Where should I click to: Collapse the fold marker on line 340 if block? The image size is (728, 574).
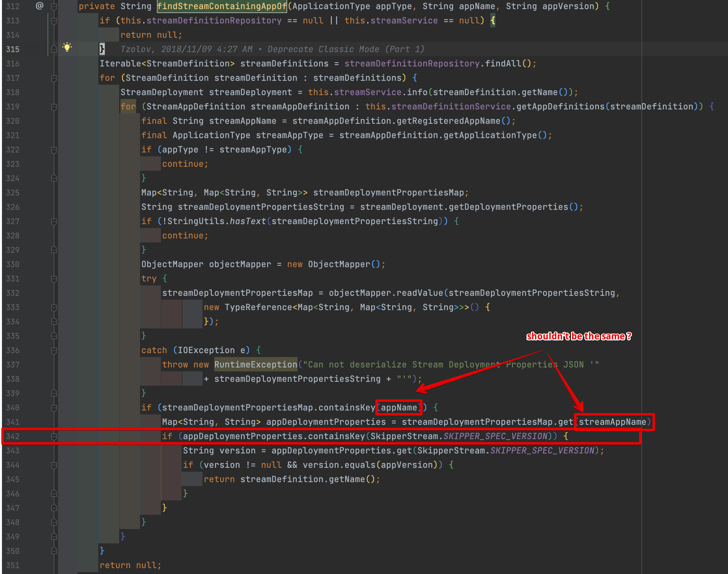point(54,408)
